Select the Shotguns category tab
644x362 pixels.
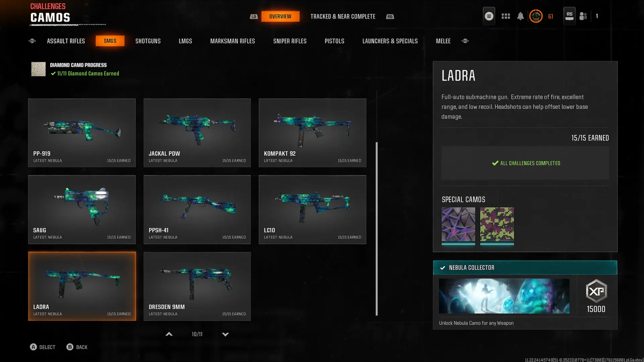pyautogui.click(x=148, y=41)
